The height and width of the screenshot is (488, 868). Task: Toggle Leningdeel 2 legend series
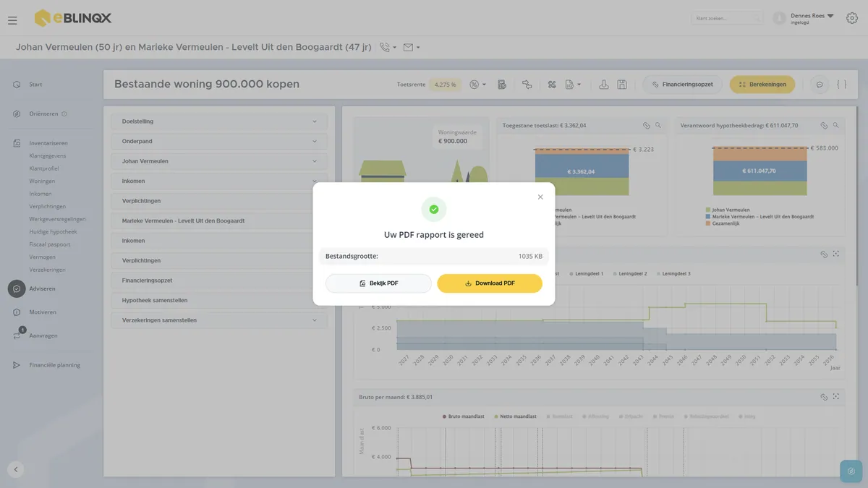(x=630, y=274)
